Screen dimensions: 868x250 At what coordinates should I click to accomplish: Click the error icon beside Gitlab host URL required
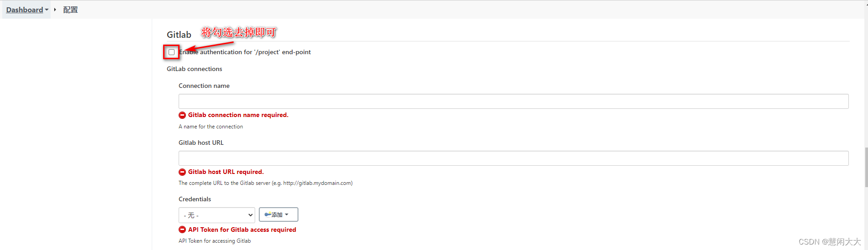tap(182, 172)
